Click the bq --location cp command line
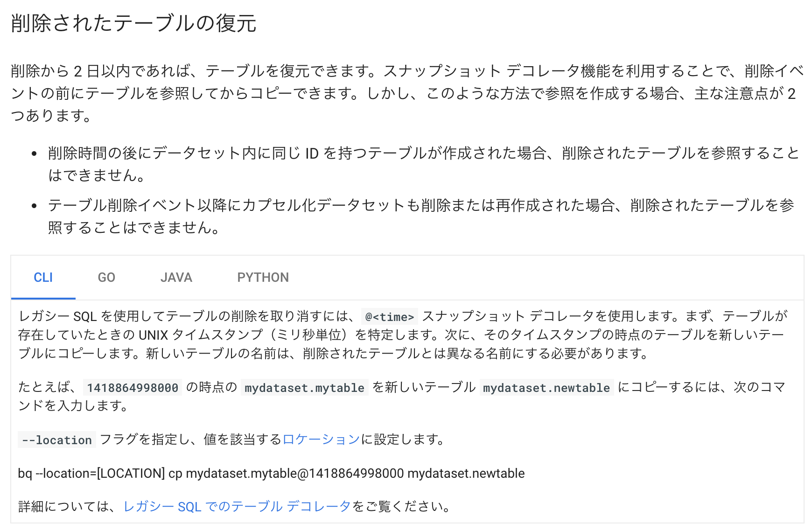The height and width of the screenshot is (530, 812). click(x=271, y=474)
